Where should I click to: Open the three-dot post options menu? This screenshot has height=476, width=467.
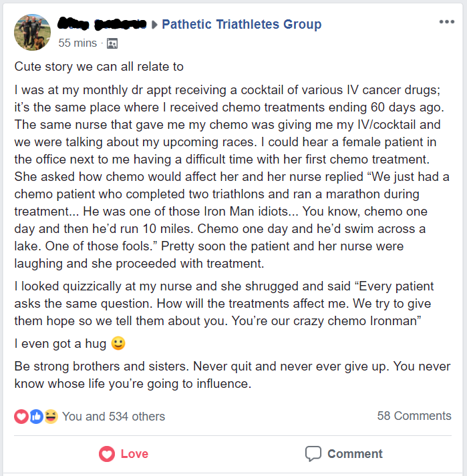(446, 22)
